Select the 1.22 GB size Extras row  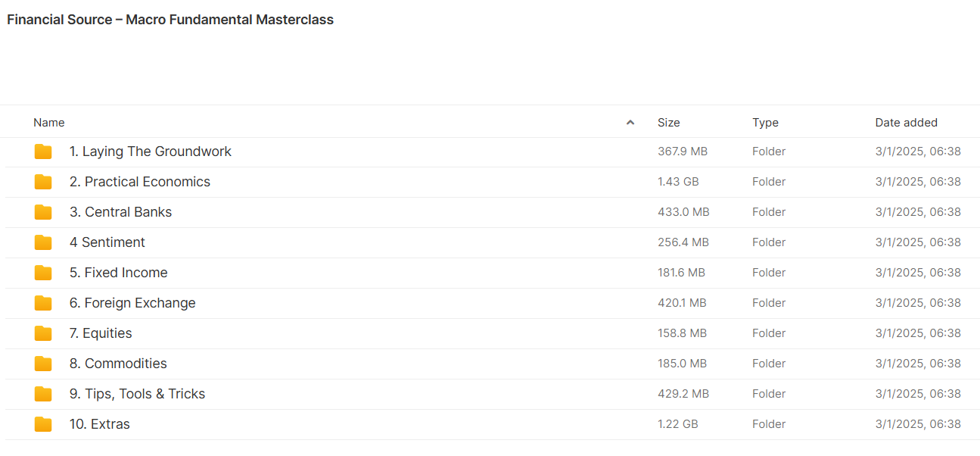pos(677,424)
